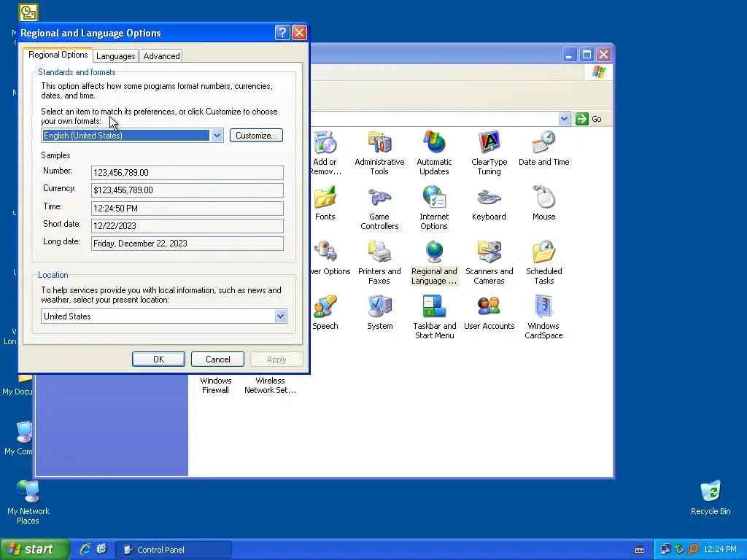
Task: Open Add or Remove Programs icon
Action: pos(325,142)
